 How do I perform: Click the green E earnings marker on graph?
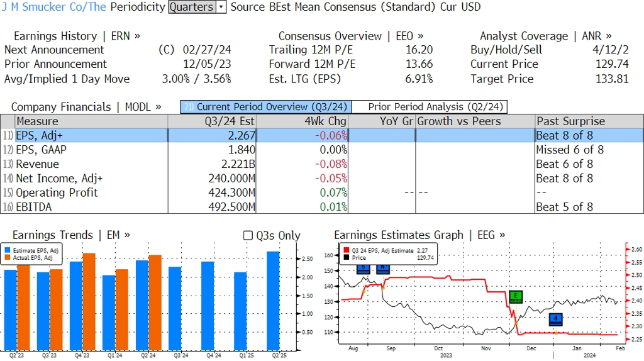[516, 296]
